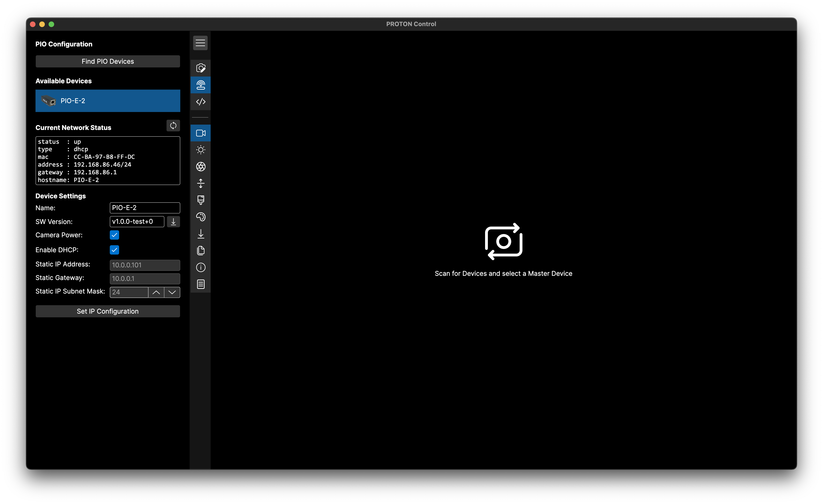Click SW version download update button
823x504 pixels.
click(x=173, y=222)
